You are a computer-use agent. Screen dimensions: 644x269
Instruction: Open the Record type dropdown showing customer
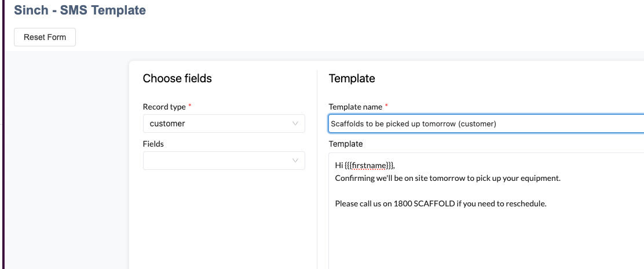tap(224, 123)
